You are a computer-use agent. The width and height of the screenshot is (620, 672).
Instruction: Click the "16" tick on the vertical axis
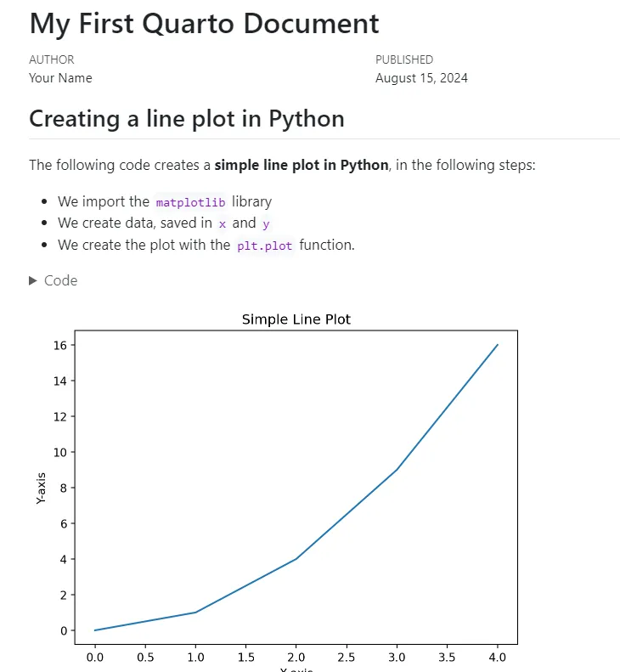click(60, 345)
